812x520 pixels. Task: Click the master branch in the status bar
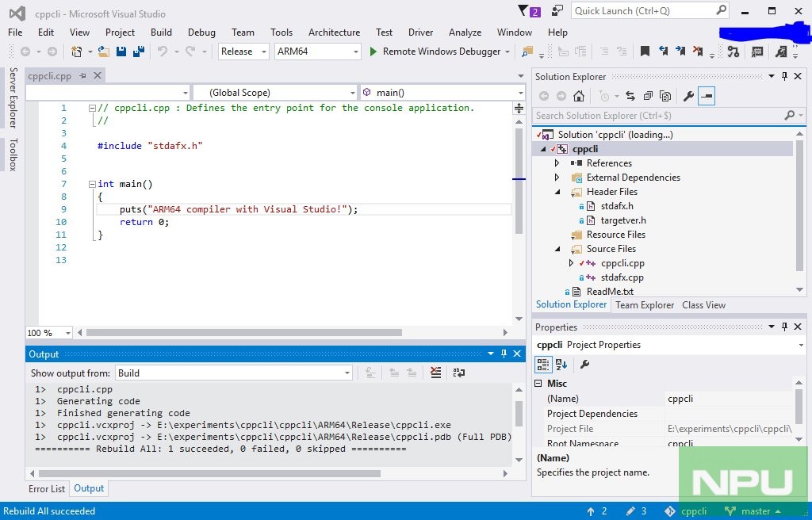(754, 511)
